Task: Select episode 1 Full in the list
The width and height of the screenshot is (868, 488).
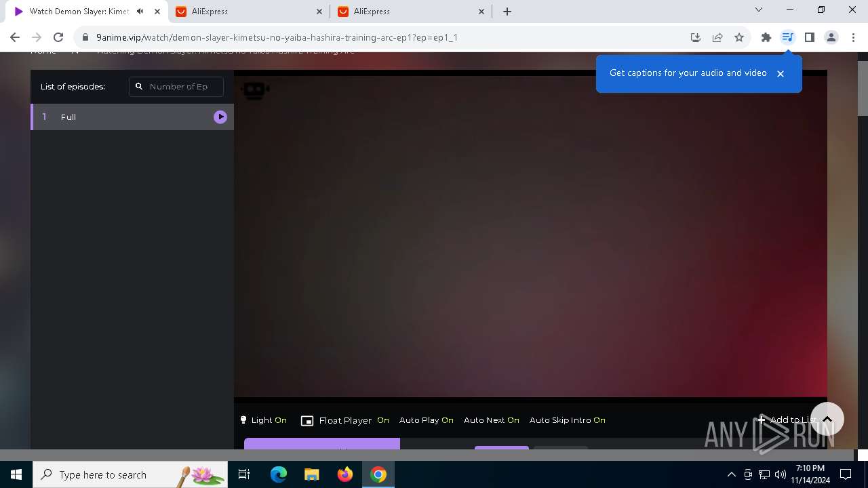Action: point(132,117)
